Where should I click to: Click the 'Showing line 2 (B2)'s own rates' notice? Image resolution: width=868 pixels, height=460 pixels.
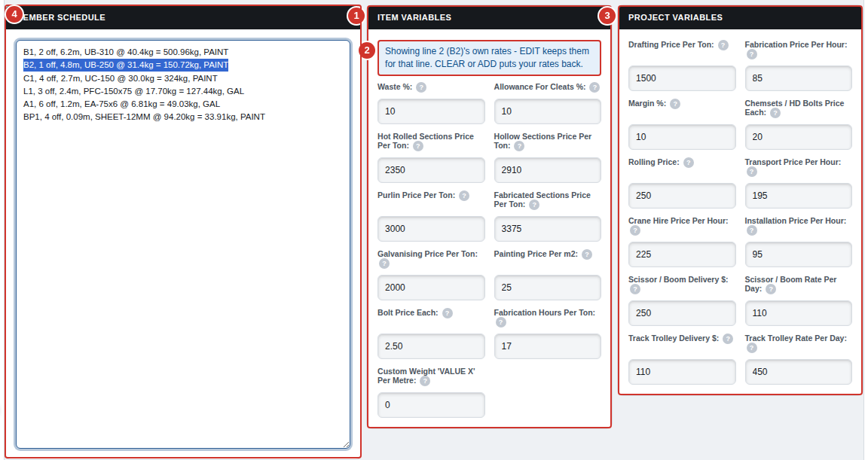(489, 57)
